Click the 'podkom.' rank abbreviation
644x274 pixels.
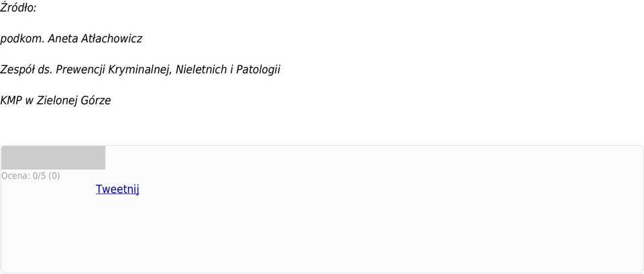coord(23,39)
